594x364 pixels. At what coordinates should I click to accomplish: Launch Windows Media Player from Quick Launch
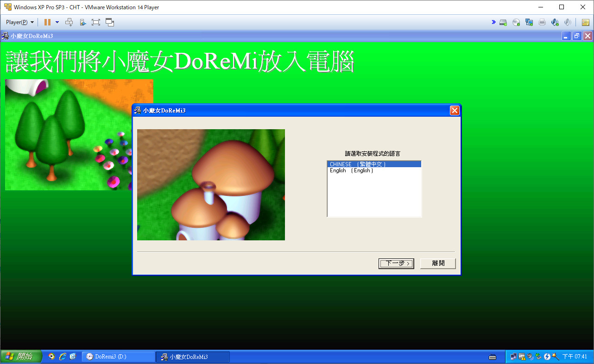click(x=51, y=357)
